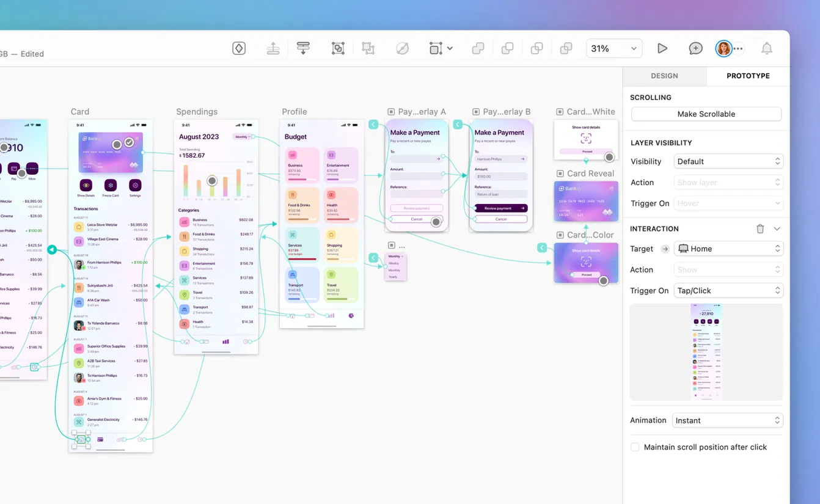
Task: Click the Difference boolean toolbar icon
Action: tap(566, 48)
